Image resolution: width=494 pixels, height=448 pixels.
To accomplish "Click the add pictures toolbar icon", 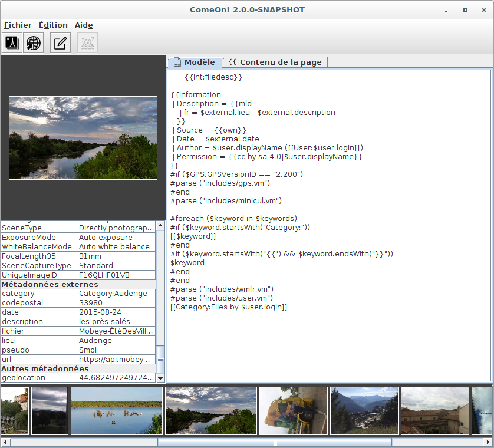I will tap(12, 43).
